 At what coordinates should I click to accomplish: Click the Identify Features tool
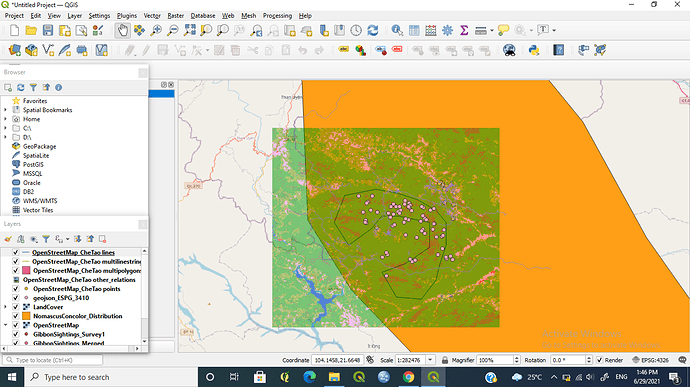pyautogui.click(x=397, y=30)
